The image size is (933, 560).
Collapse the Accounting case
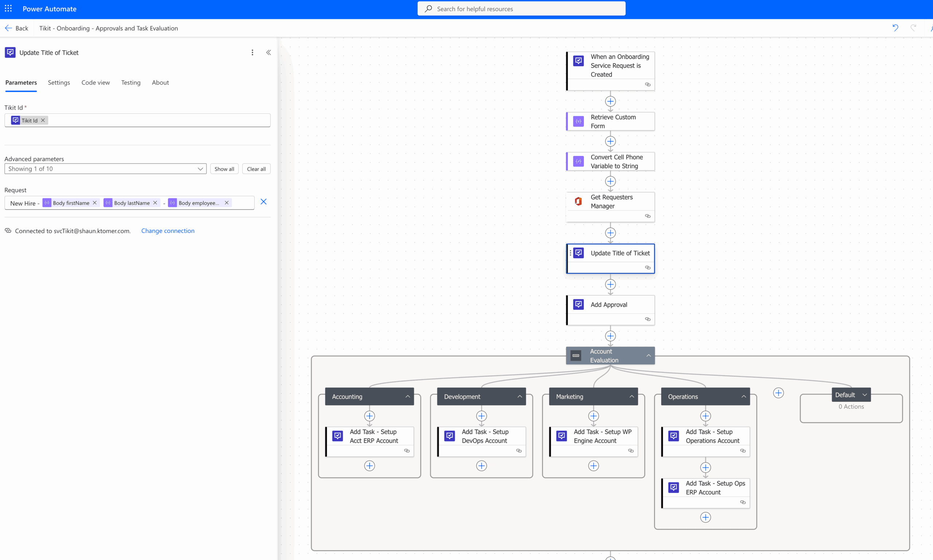click(407, 397)
